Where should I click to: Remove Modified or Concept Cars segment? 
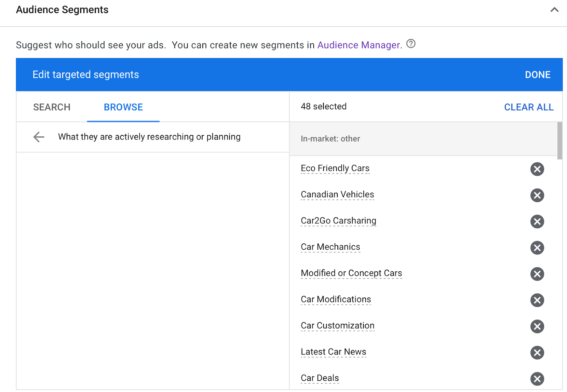(537, 274)
